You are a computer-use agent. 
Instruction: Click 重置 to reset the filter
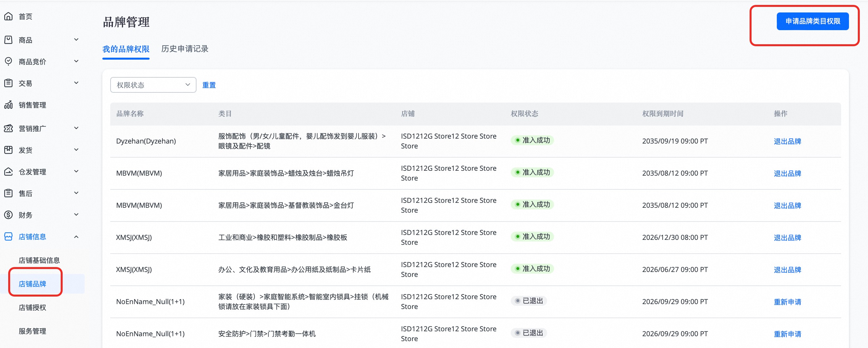click(209, 85)
